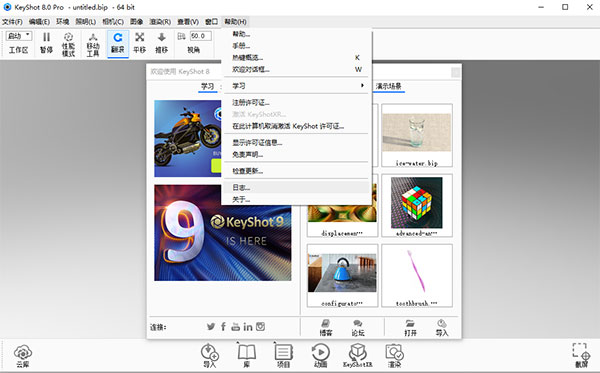This screenshot has height=373, width=600.
Task: Choose deactivate KeyShot license entry
Action: coord(296,126)
